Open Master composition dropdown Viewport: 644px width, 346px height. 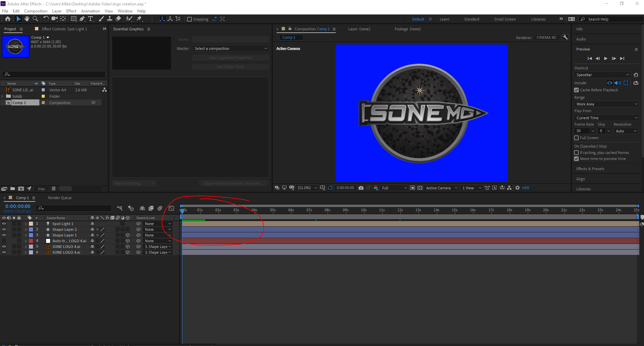(230, 49)
